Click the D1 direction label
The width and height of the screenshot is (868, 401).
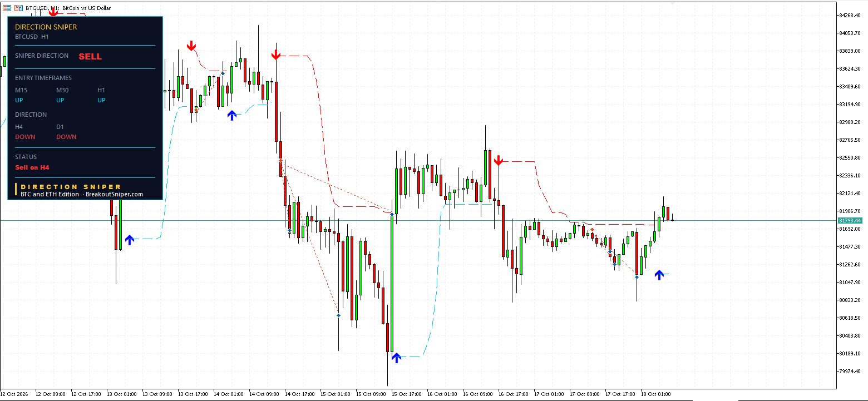coord(60,127)
